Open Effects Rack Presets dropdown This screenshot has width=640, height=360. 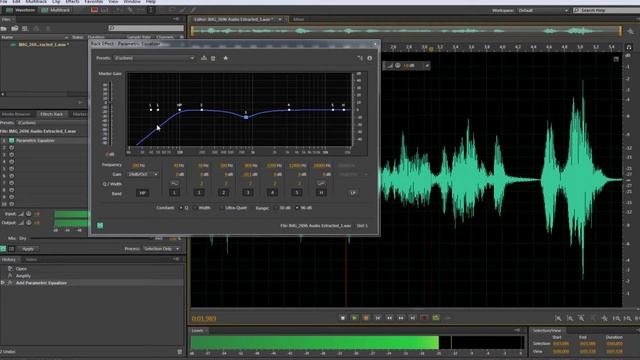click(x=51, y=123)
